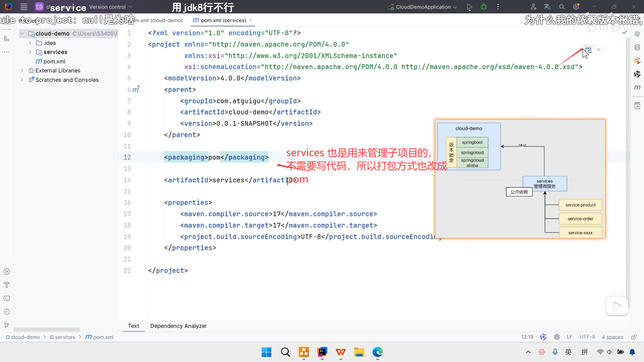Open the Database tool window icon
Viewport: 644px width, 362px height.
tap(637, 47)
